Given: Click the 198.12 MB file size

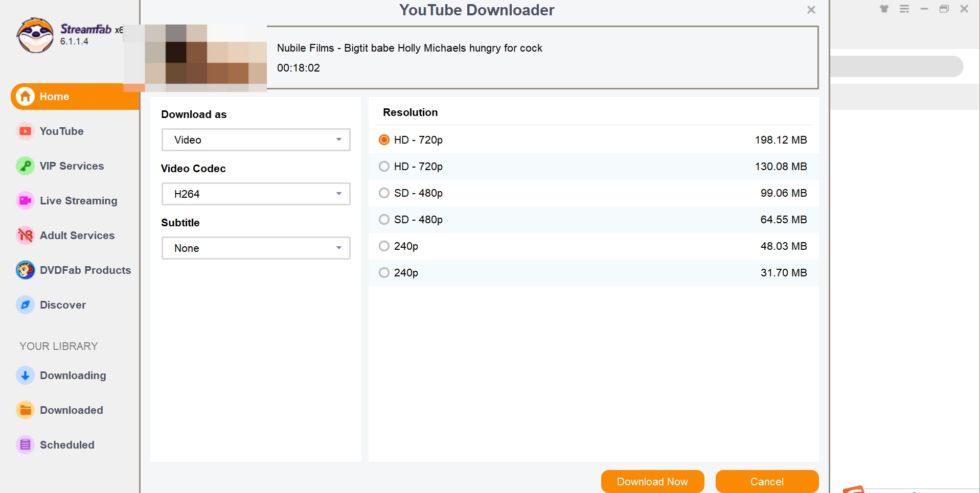Looking at the screenshot, I should [x=781, y=140].
